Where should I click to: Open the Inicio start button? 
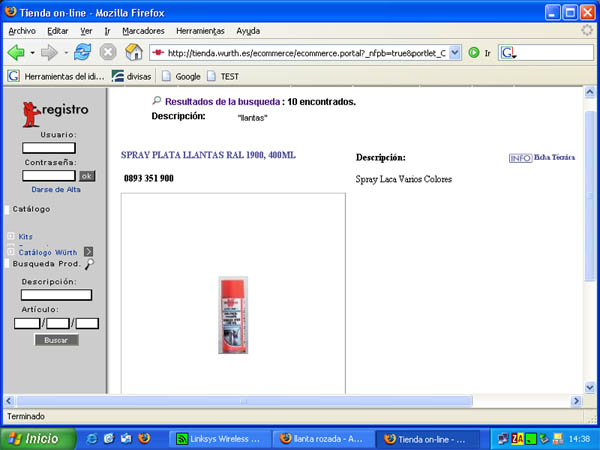pos(38,439)
